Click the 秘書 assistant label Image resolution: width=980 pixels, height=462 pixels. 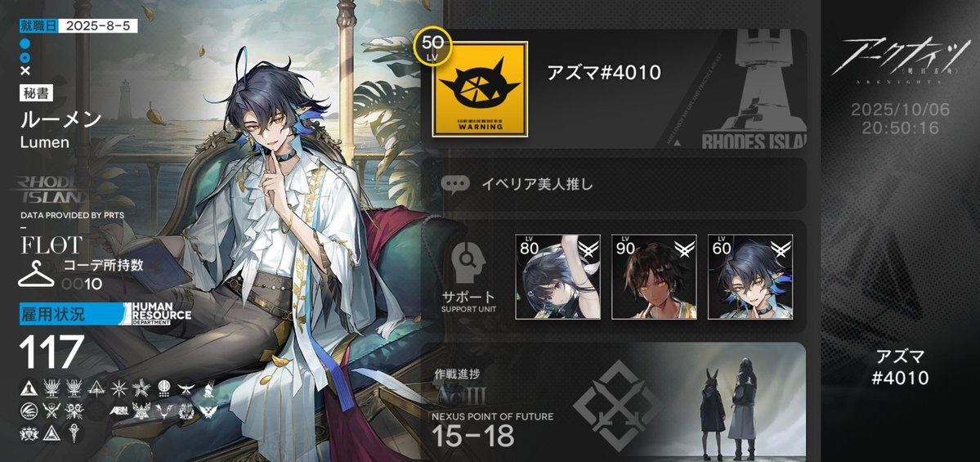(36, 93)
